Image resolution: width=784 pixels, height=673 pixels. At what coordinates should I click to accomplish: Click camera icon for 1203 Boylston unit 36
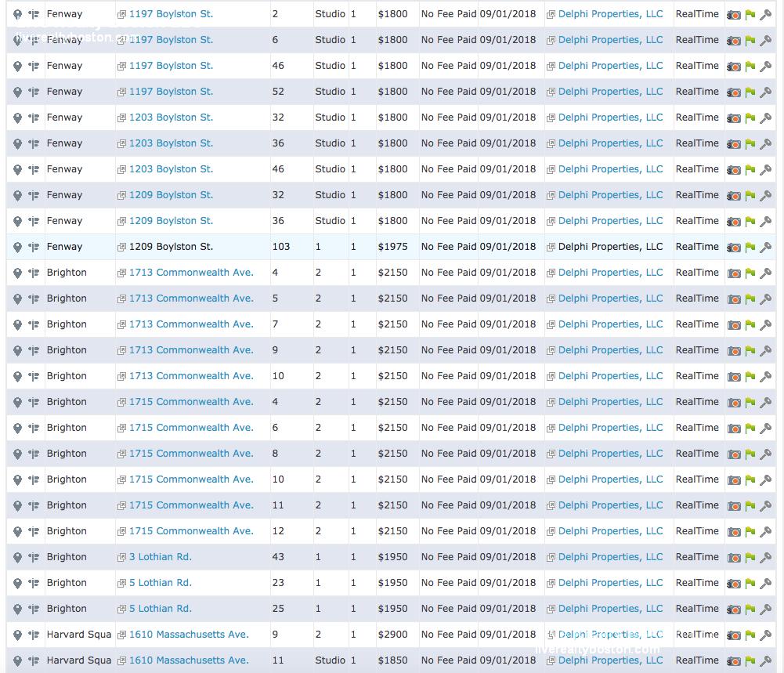pyautogui.click(x=734, y=144)
